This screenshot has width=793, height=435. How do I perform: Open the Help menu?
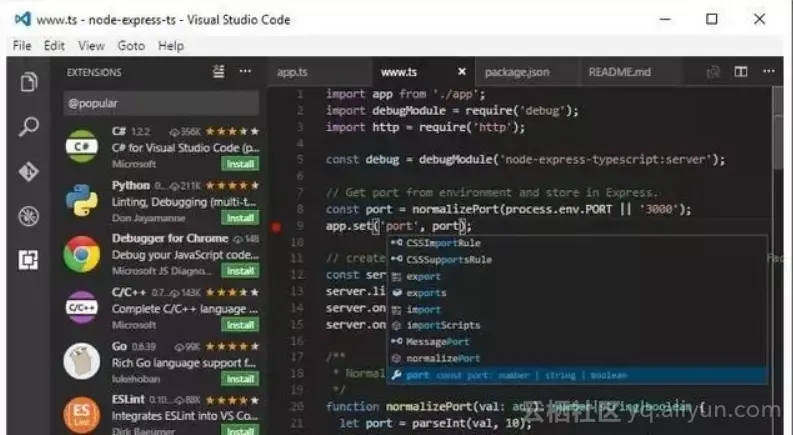pyautogui.click(x=171, y=46)
